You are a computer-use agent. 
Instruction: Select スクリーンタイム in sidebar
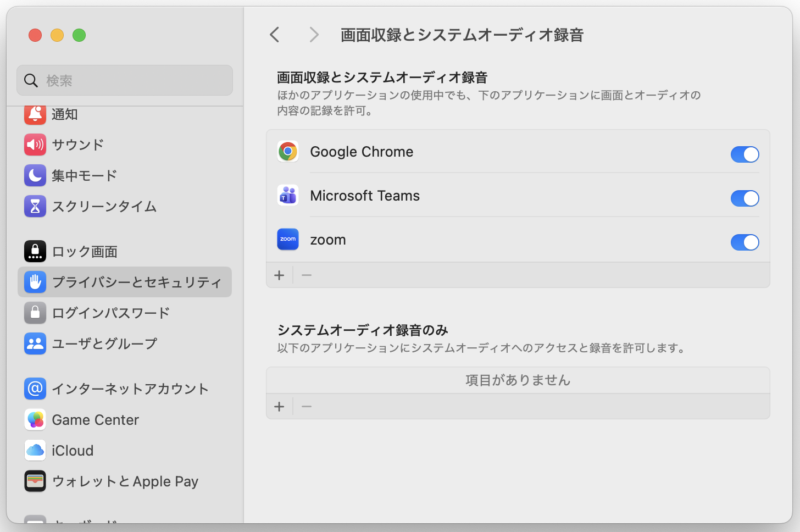(125, 206)
